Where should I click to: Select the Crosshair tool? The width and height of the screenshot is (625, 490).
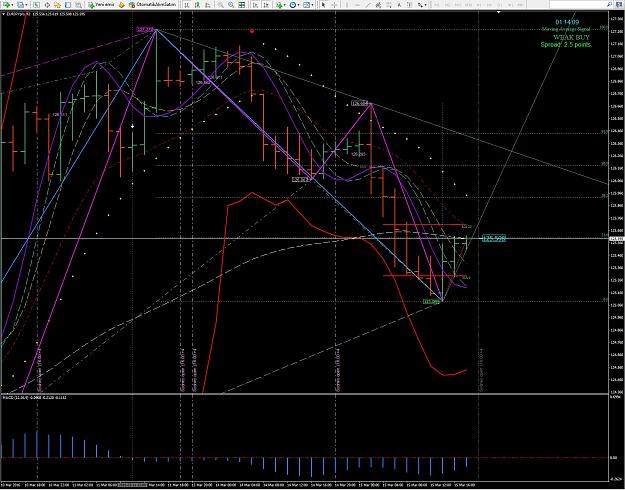(334, 5)
